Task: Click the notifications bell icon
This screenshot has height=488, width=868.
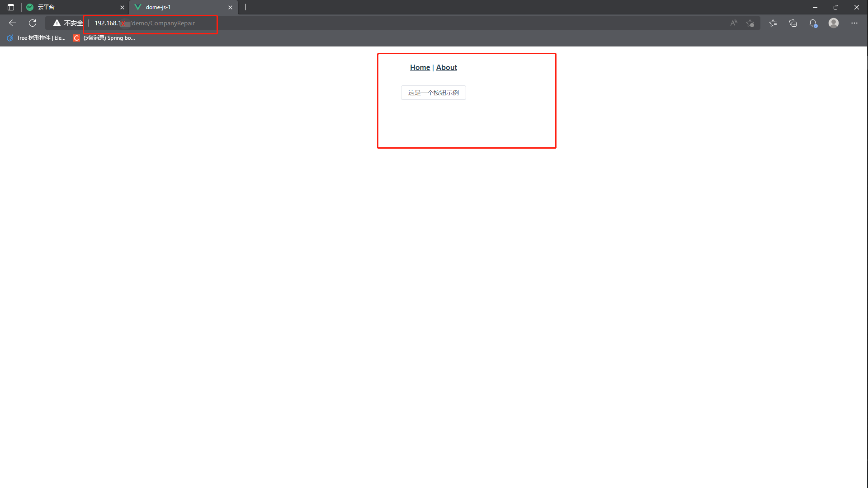Action: pyautogui.click(x=813, y=23)
